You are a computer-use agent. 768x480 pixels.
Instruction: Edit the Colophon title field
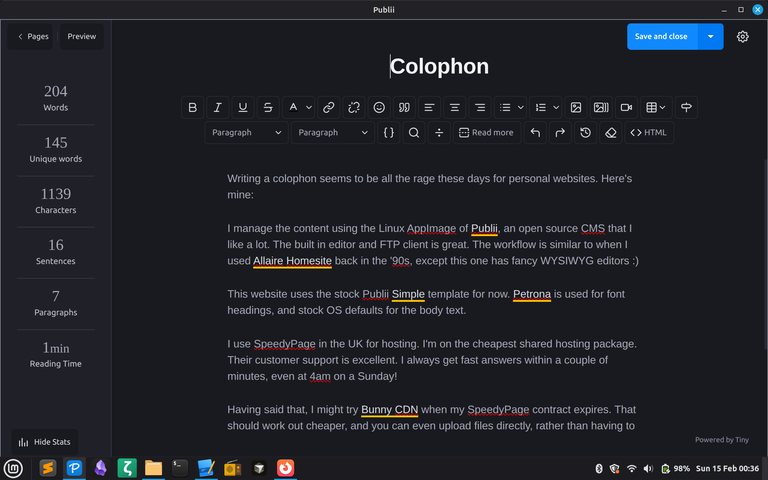(x=439, y=67)
